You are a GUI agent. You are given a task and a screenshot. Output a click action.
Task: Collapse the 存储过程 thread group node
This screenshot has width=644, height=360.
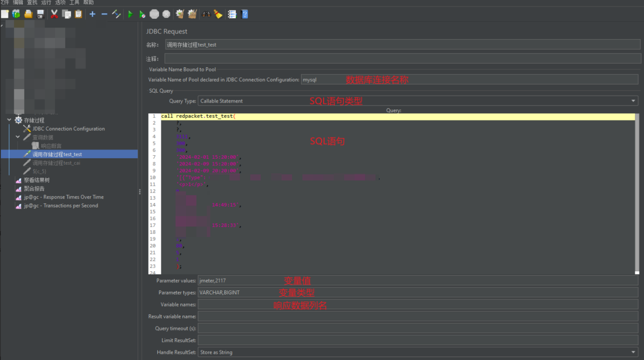(x=9, y=120)
